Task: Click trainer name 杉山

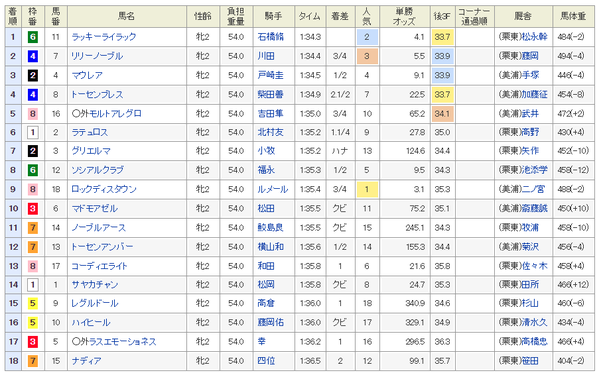Action: 530,303
